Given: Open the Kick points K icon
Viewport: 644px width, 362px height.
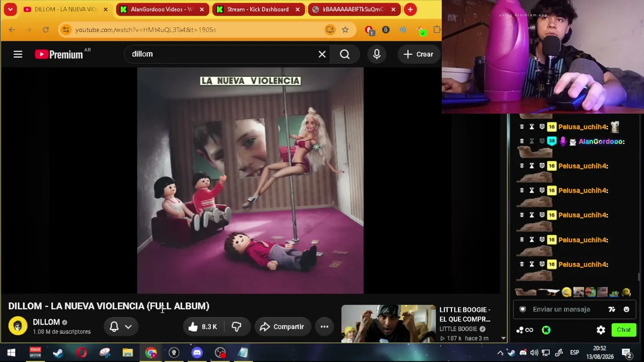Looking at the screenshot, I should [546, 330].
